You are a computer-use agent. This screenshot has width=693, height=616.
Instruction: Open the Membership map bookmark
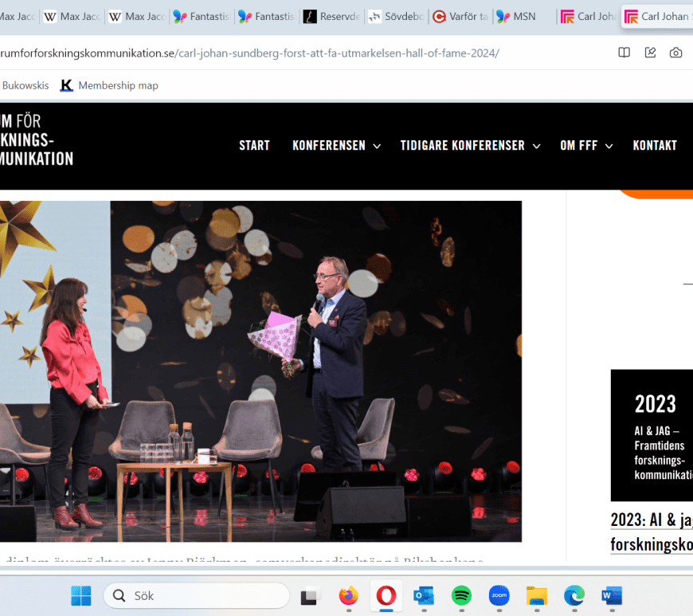pyautogui.click(x=110, y=85)
